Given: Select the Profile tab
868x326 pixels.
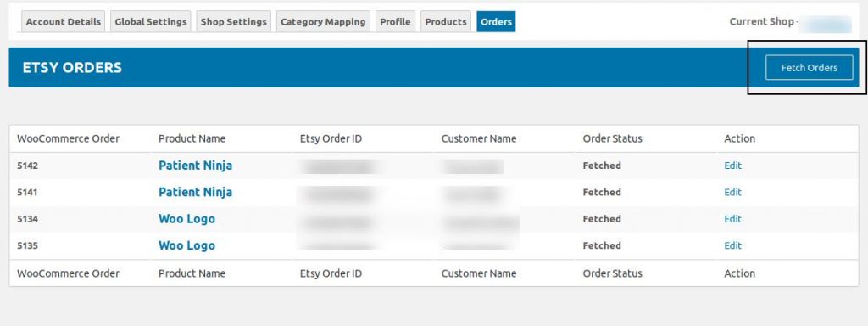Looking at the screenshot, I should coord(395,21).
